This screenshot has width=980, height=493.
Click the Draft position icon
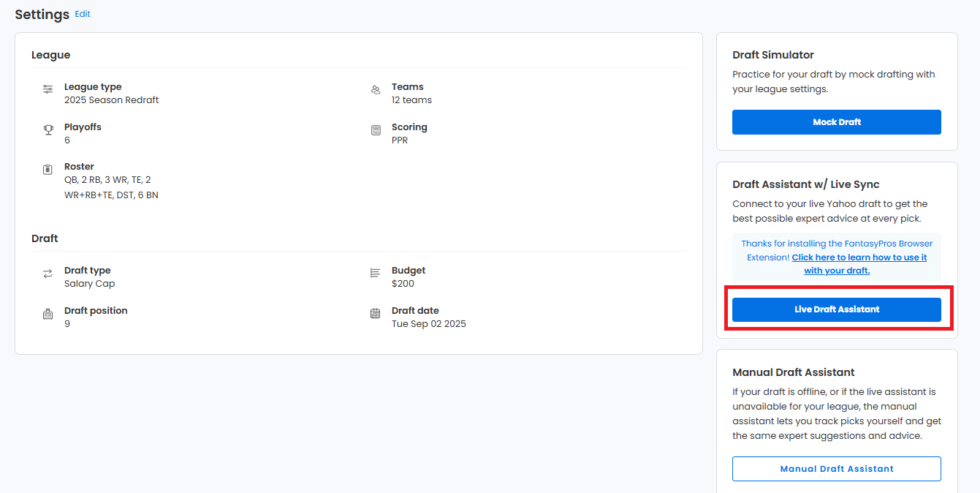(x=48, y=314)
